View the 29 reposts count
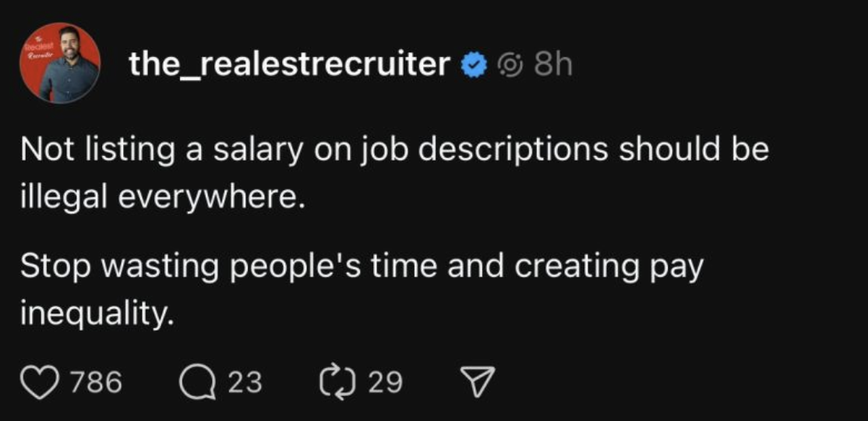This screenshot has width=868, height=421. click(x=385, y=382)
